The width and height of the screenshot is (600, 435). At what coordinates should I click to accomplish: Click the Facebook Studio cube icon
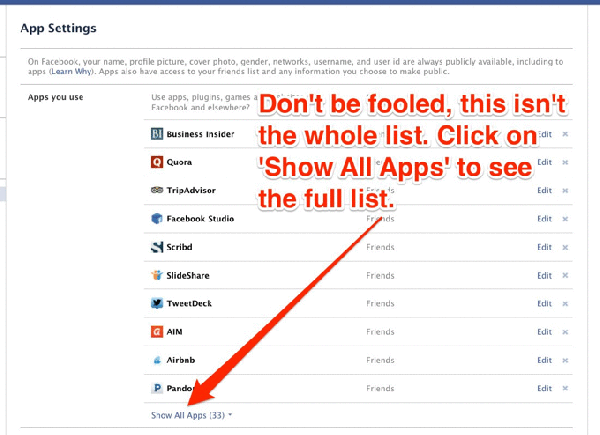[x=157, y=218]
